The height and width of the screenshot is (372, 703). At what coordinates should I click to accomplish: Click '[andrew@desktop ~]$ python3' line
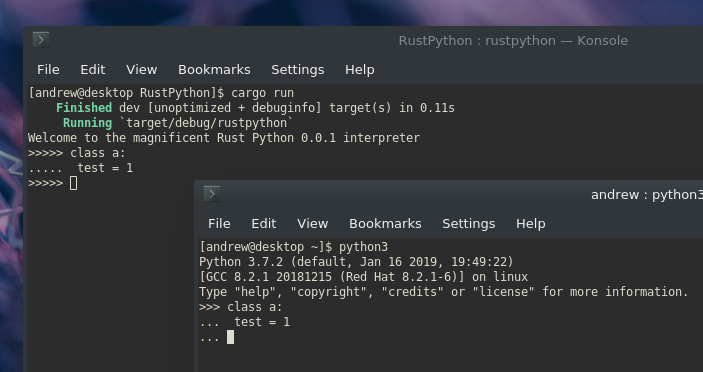(x=293, y=247)
